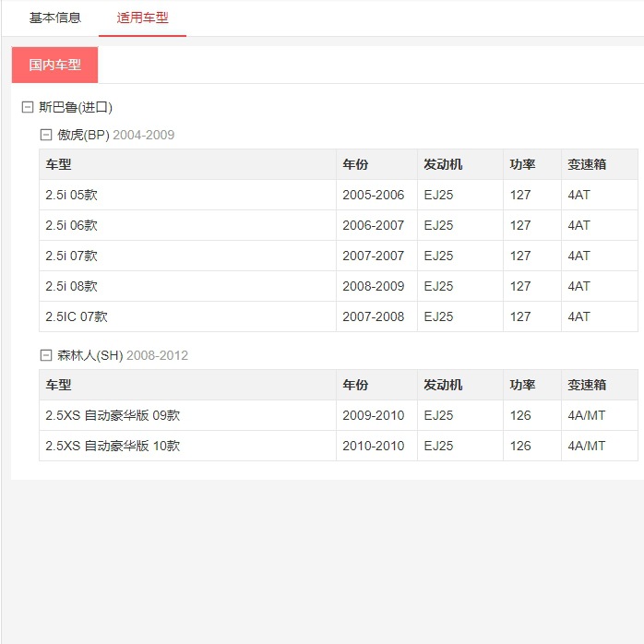Click the 国内车型 button
This screenshot has height=644, width=644.
pos(55,65)
